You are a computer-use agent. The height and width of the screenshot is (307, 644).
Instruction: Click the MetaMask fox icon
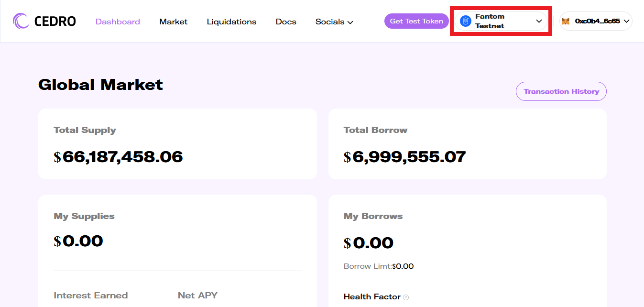[x=566, y=21]
